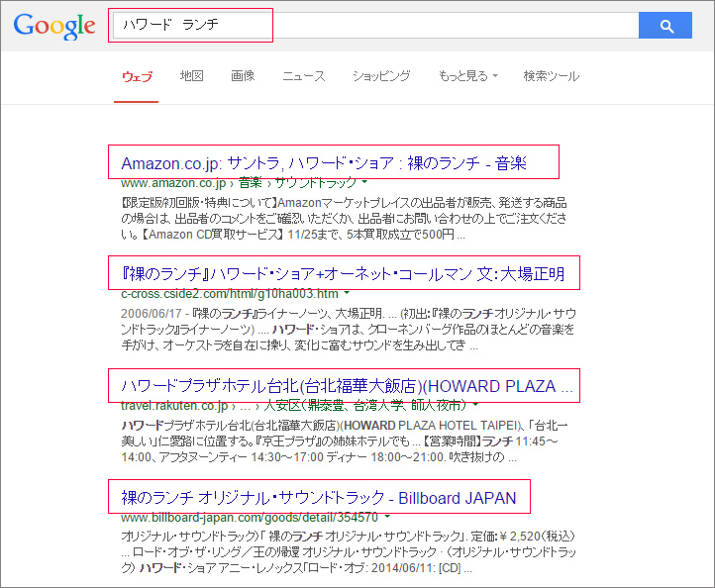The height and width of the screenshot is (588, 715).
Task: Click the blue search magnifier button
Action: pyautogui.click(x=664, y=26)
